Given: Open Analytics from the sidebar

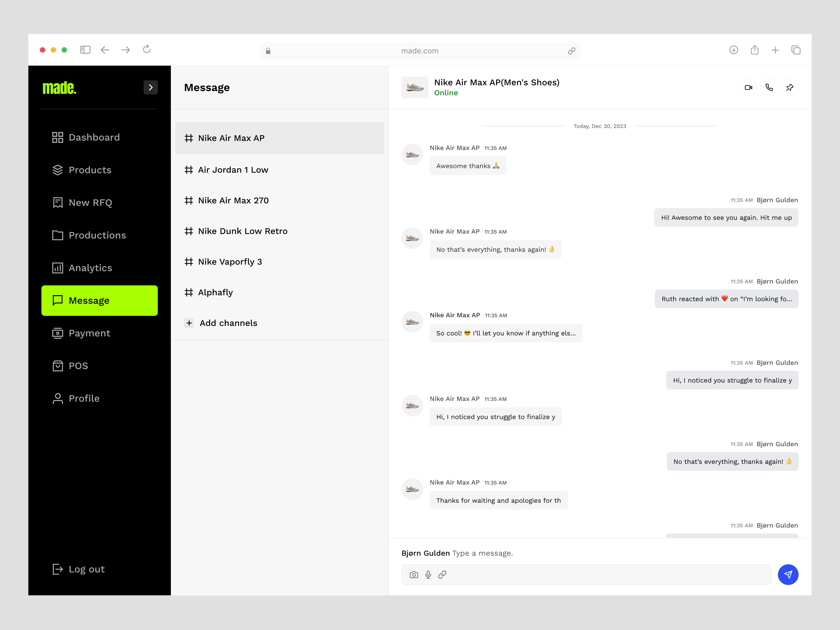Looking at the screenshot, I should [x=90, y=268].
